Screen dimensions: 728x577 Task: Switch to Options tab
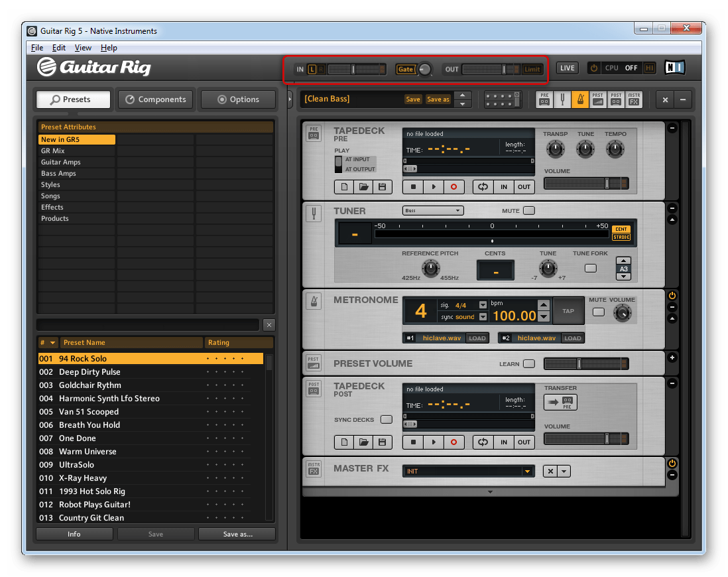[x=238, y=99]
